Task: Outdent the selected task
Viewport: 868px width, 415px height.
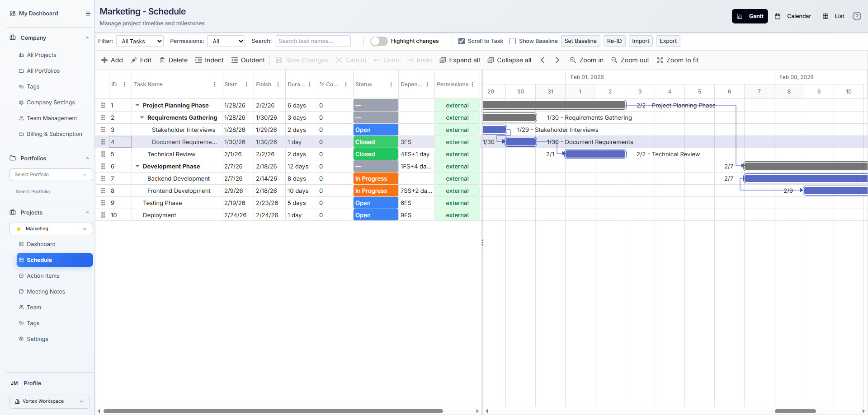Action: (x=248, y=60)
